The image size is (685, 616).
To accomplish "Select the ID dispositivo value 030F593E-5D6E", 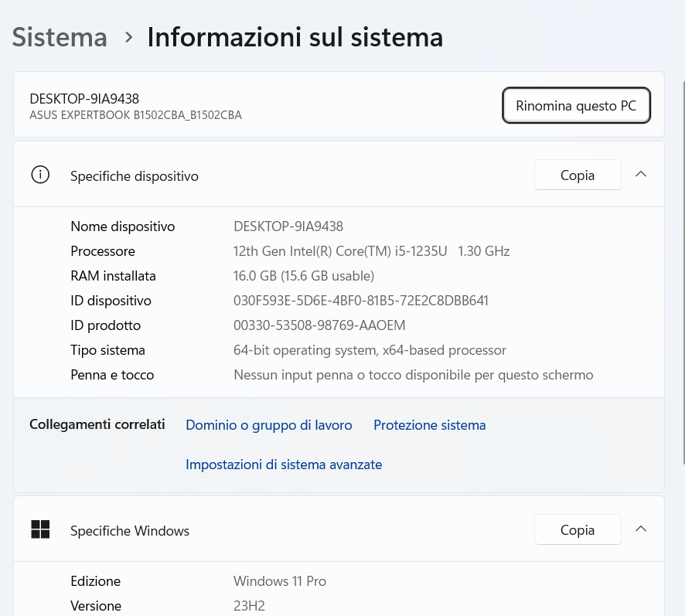I will point(361,301).
